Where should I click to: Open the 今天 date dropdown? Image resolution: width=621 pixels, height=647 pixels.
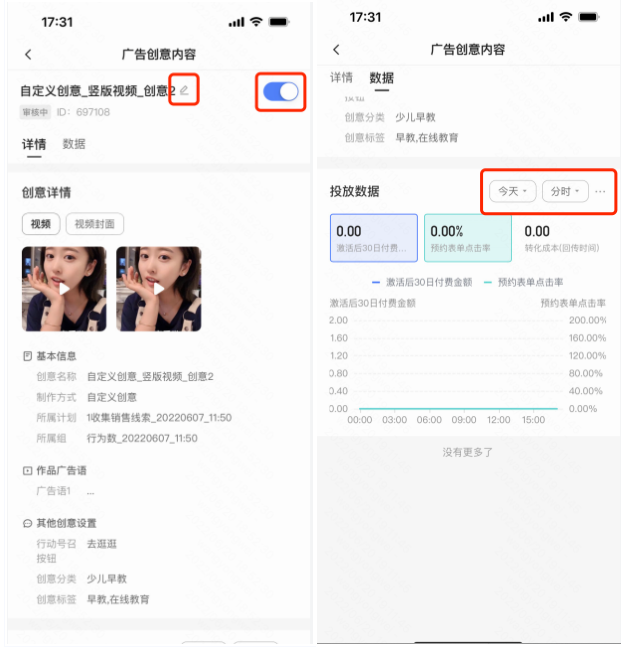(512, 191)
